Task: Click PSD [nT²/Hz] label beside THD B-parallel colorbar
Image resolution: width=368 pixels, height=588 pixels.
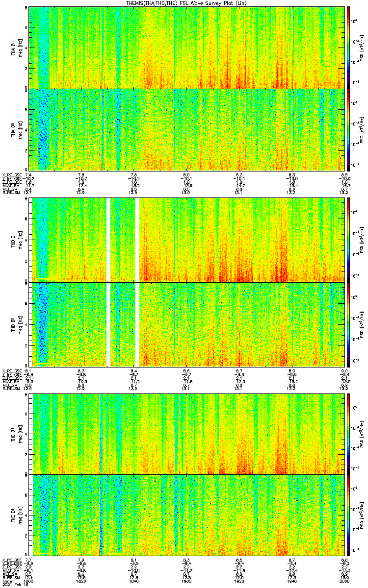Action: (362, 324)
